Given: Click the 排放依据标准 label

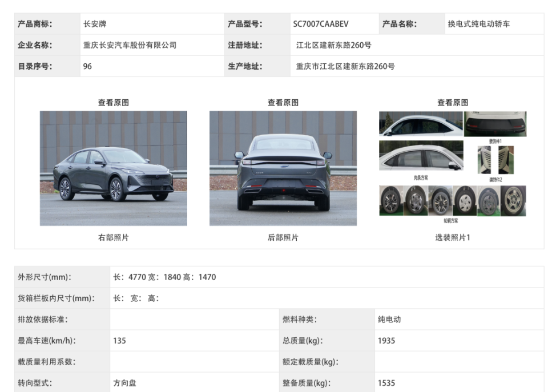Looking at the screenshot, I should [43, 320].
